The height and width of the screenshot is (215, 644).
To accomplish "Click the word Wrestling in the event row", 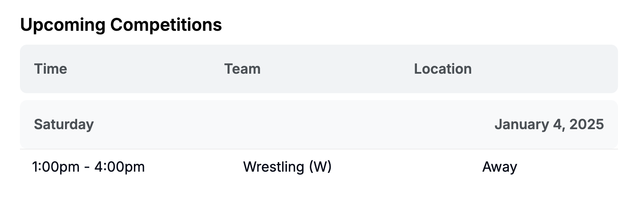I will tap(273, 167).
